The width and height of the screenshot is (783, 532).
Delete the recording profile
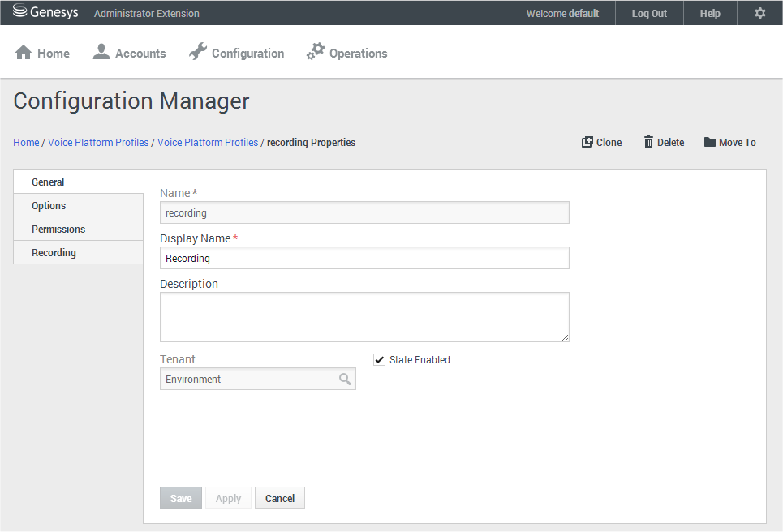click(x=664, y=142)
